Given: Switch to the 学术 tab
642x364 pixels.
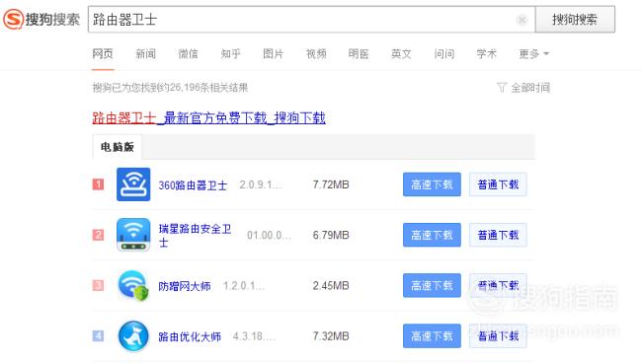Looking at the screenshot, I should coord(486,53).
